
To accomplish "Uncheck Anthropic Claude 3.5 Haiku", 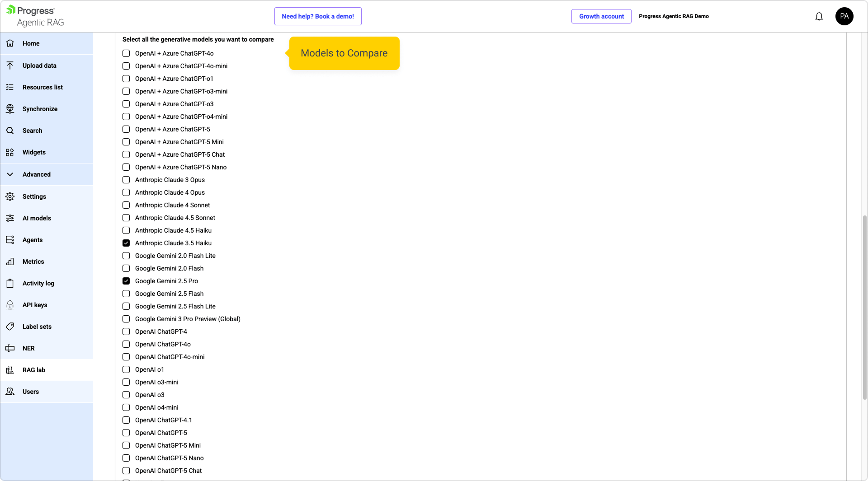I will coord(126,243).
